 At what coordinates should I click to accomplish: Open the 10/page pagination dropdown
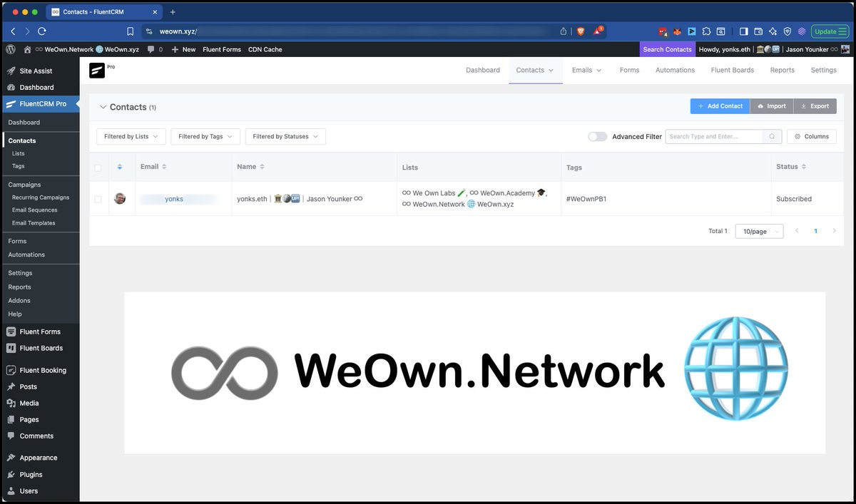758,231
